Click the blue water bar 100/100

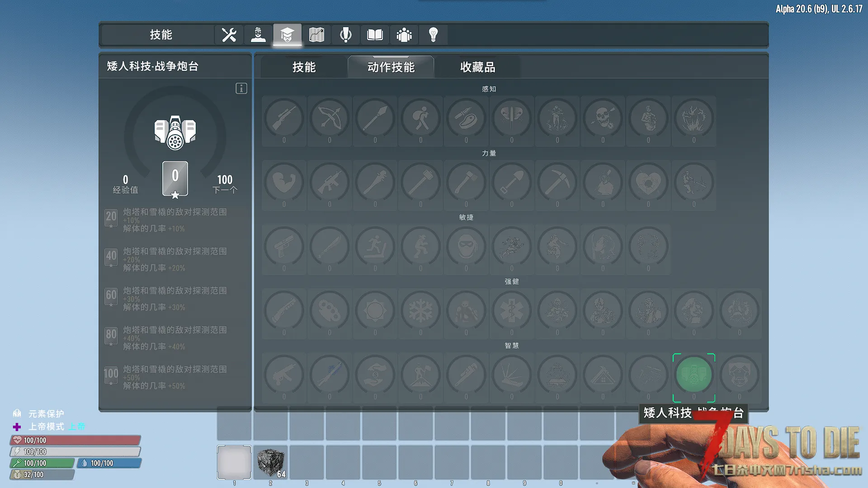[x=109, y=463]
